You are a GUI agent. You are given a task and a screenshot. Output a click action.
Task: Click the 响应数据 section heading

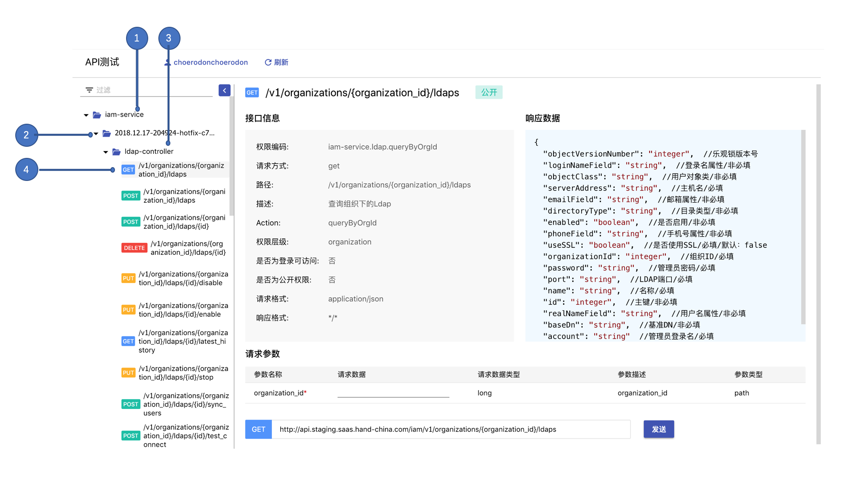[542, 118]
